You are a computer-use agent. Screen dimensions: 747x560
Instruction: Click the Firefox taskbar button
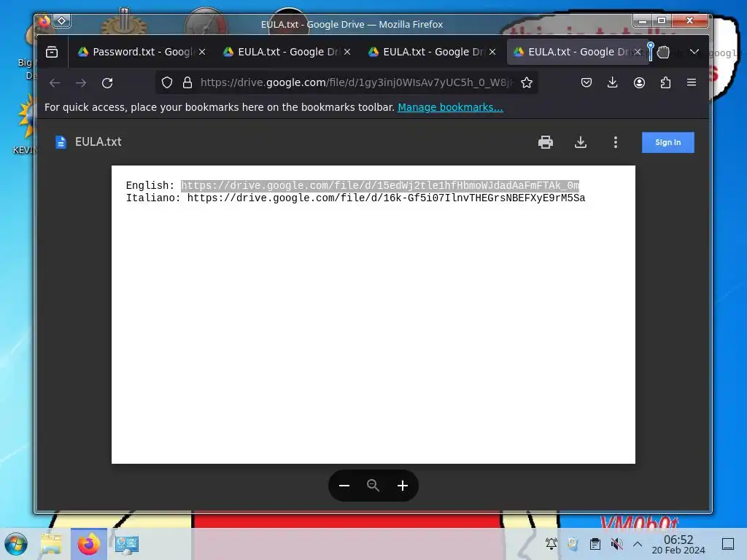pyautogui.click(x=89, y=544)
